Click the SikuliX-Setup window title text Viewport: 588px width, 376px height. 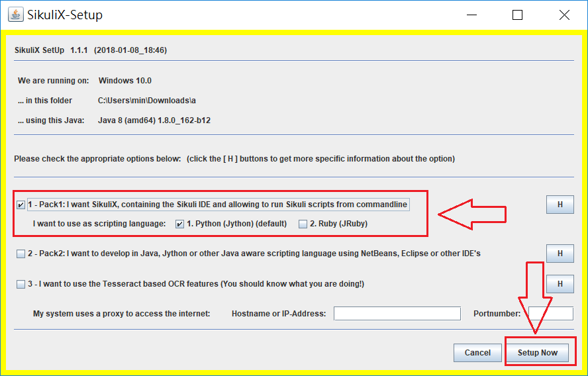pos(65,15)
